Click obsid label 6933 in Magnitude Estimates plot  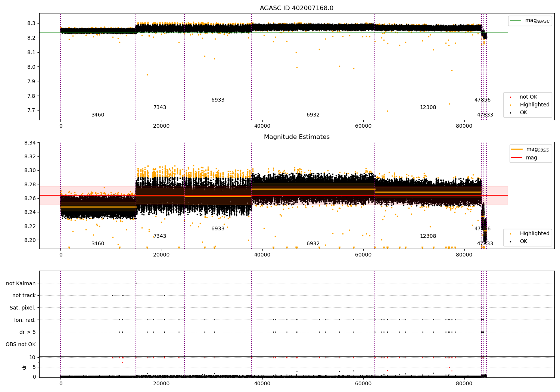tap(218, 229)
